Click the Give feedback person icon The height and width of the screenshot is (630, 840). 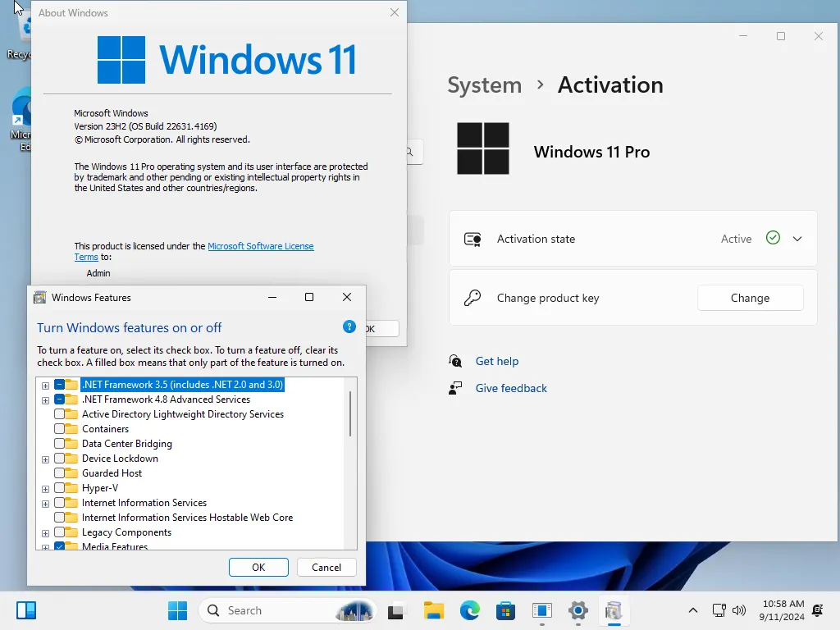coord(455,388)
